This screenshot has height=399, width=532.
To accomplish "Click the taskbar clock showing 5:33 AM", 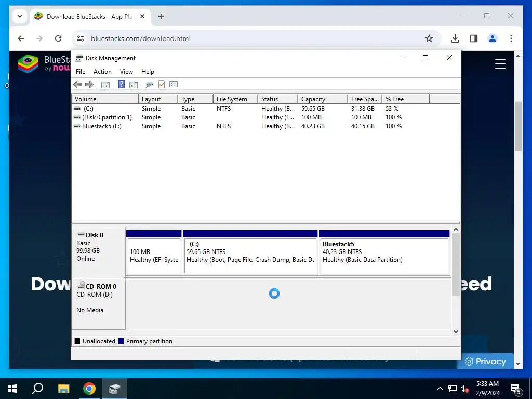I will click(487, 389).
